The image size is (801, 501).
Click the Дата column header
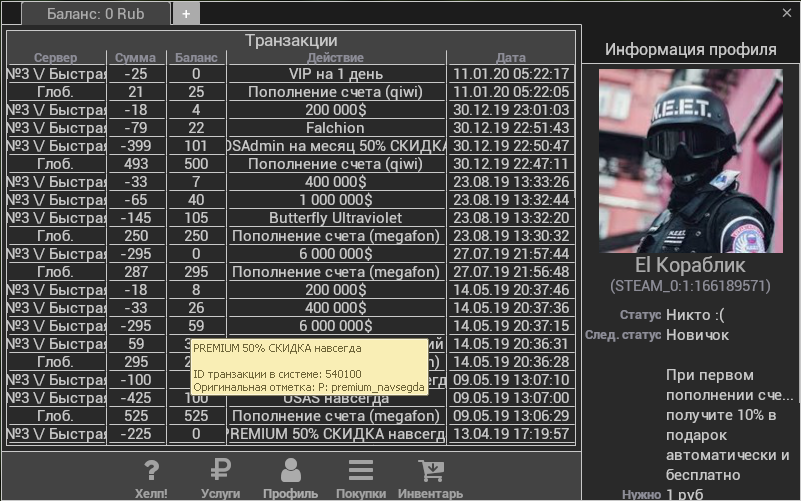pos(510,58)
